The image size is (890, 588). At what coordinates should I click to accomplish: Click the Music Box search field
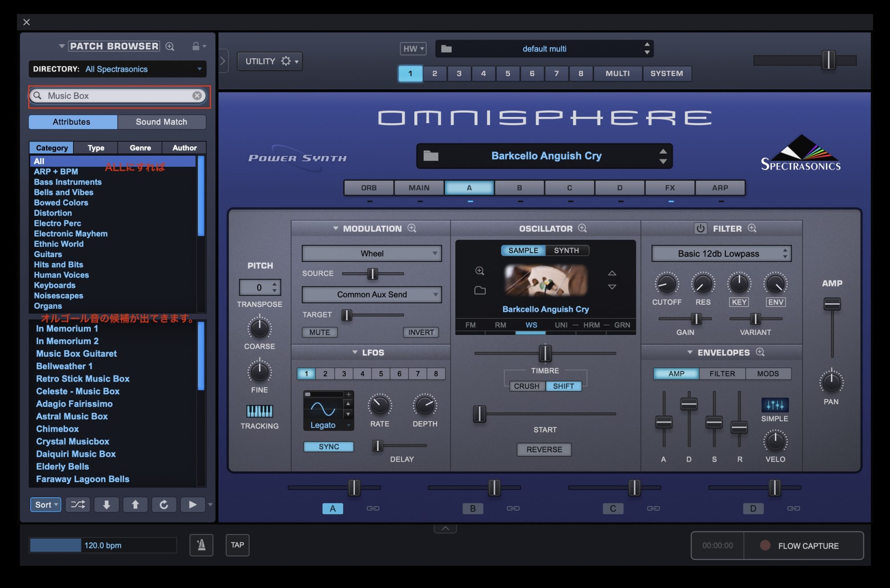point(118,96)
